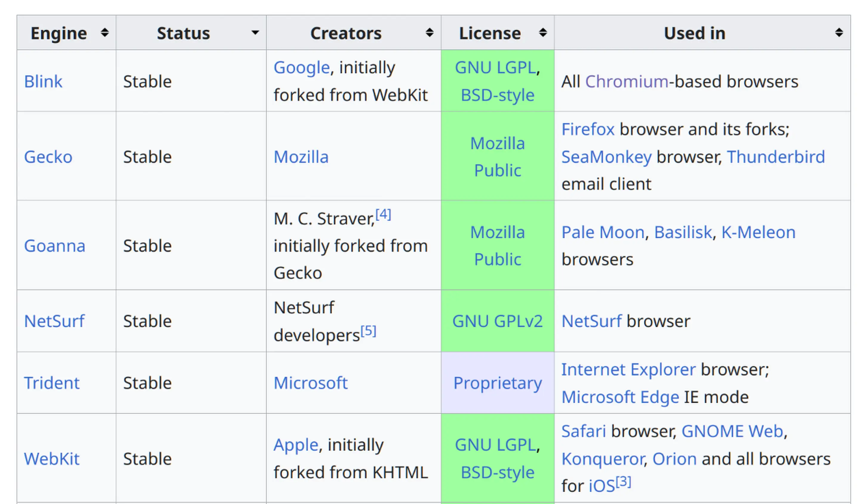This screenshot has width=861, height=504.
Task: Click Status column sort arrow
Action: click(x=255, y=33)
